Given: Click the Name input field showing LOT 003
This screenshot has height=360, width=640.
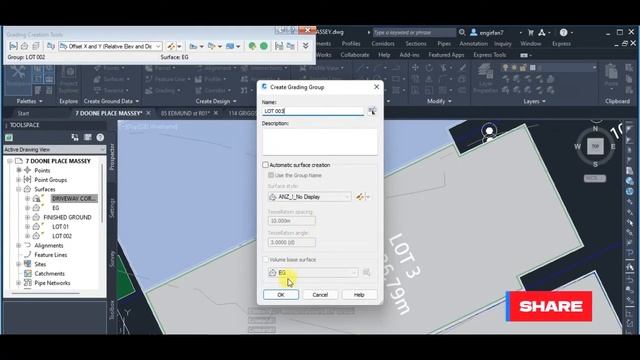Looking at the screenshot, I should [x=313, y=111].
